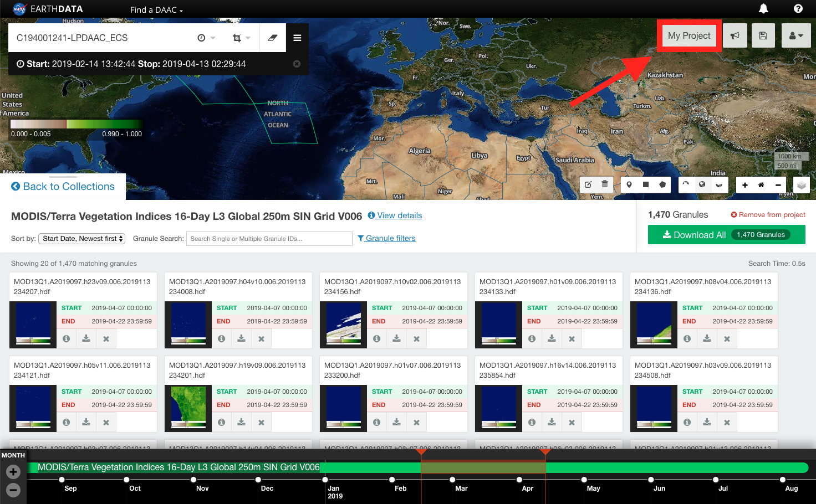Click the green MODIS/Terra timeline bar
Viewport: 816px width, 504px height.
417,467
